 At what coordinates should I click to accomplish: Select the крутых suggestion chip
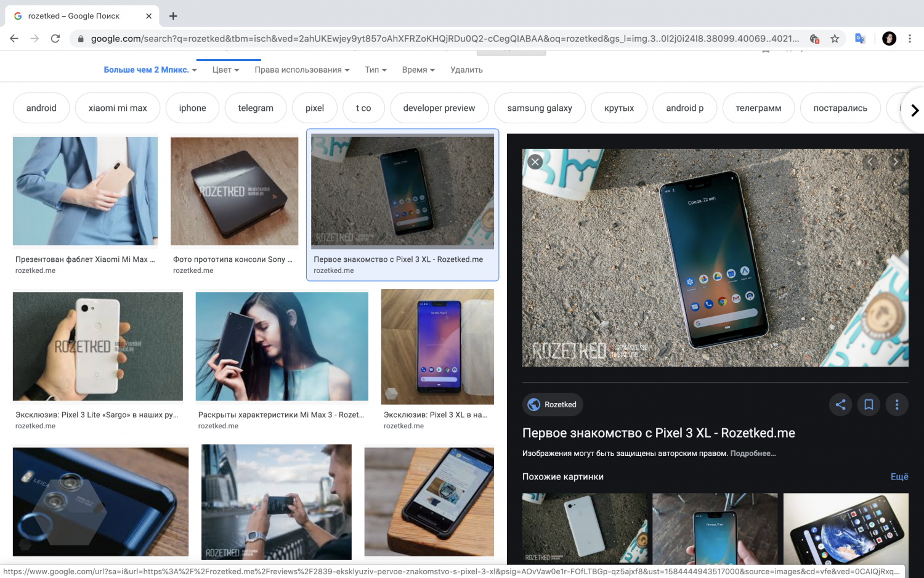(x=619, y=108)
